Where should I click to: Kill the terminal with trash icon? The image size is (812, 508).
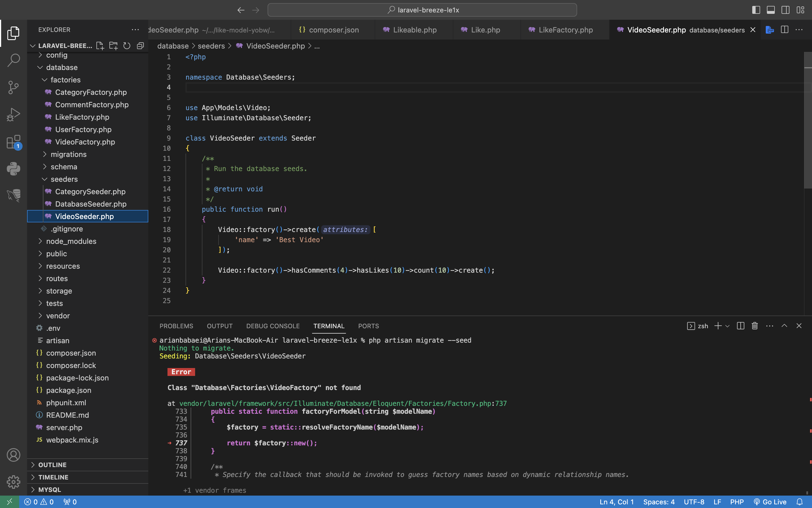tap(754, 326)
